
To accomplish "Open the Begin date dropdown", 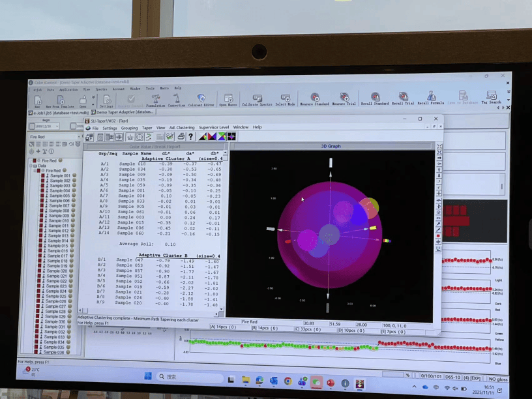I will [x=57, y=126].
